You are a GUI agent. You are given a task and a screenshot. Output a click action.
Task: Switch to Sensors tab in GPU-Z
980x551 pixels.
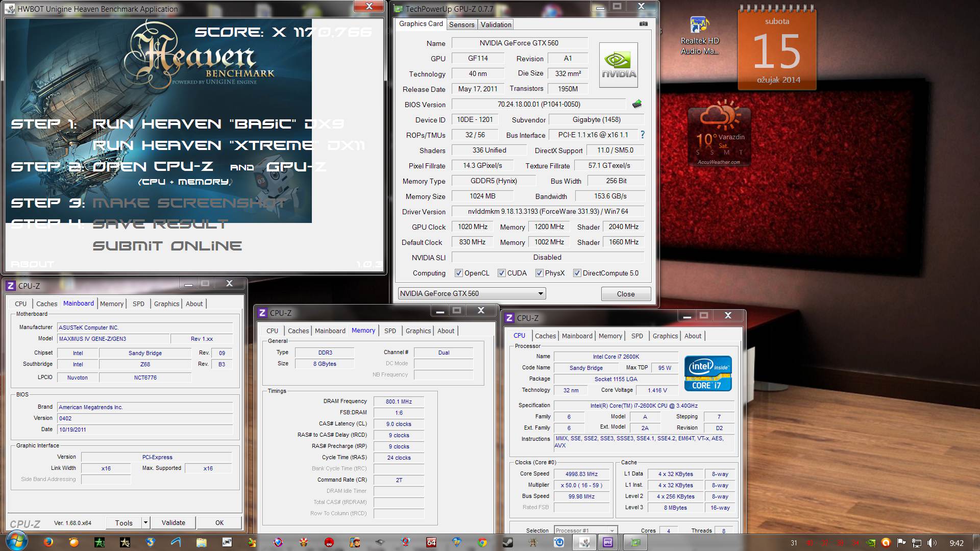(x=461, y=24)
